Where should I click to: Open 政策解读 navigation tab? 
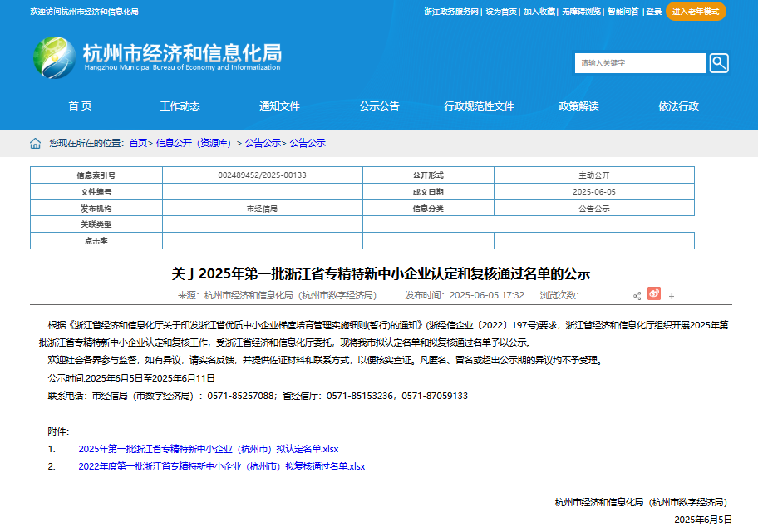point(578,106)
